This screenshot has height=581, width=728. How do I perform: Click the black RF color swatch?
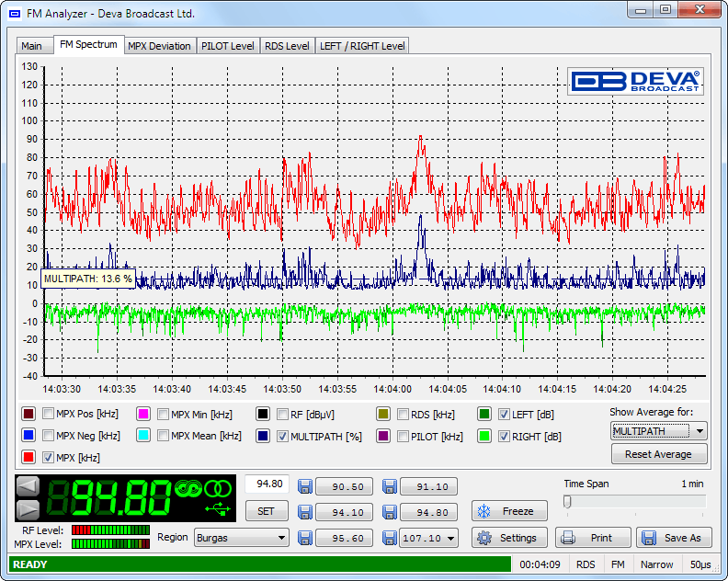click(x=263, y=414)
